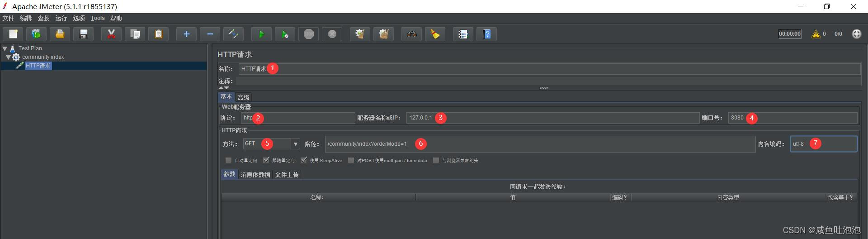Open the 编辑 menu
Viewport: 868px width, 239px height.
tap(26, 18)
